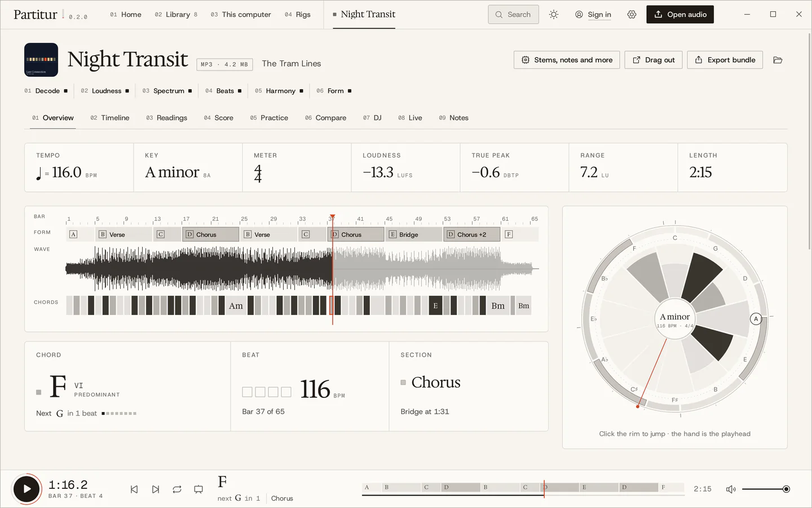Toggle the Form analysis stage

point(334,91)
